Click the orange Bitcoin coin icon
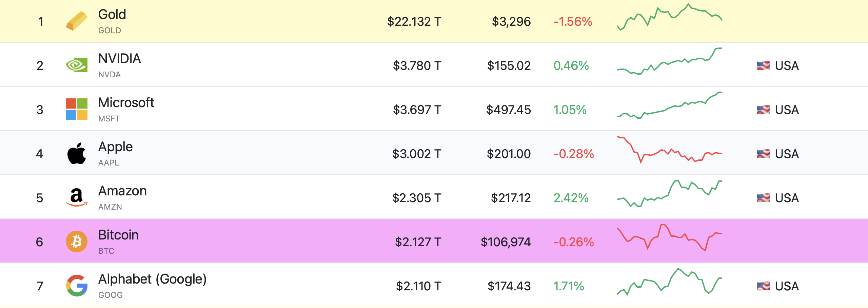The width and height of the screenshot is (868, 308). pos(77,242)
